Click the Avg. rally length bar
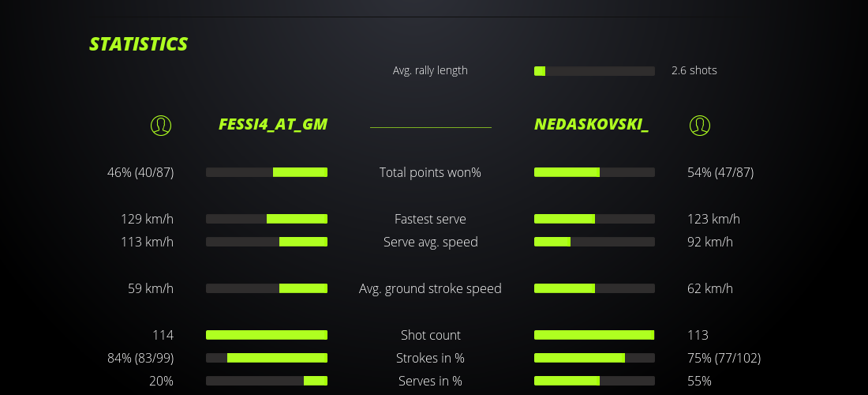Image resolution: width=868 pixels, height=395 pixels. click(x=594, y=71)
